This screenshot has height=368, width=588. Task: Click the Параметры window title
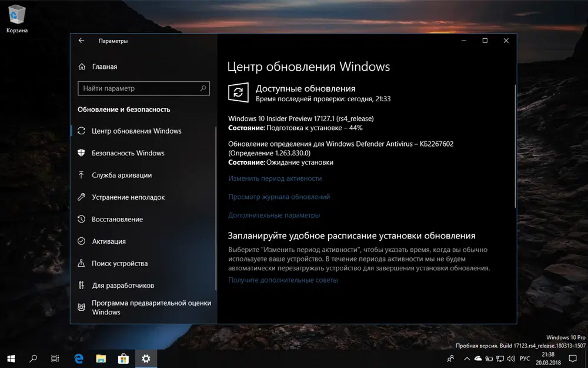coord(113,41)
